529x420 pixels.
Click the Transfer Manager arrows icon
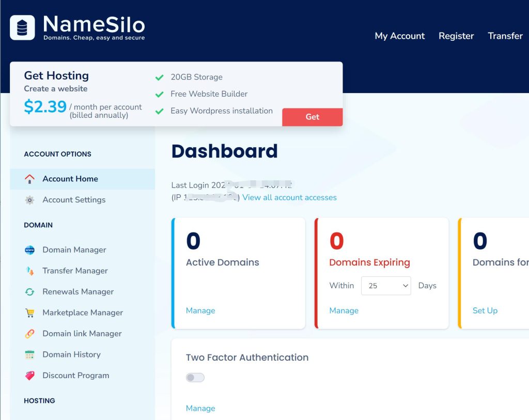click(x=29, y=271)
